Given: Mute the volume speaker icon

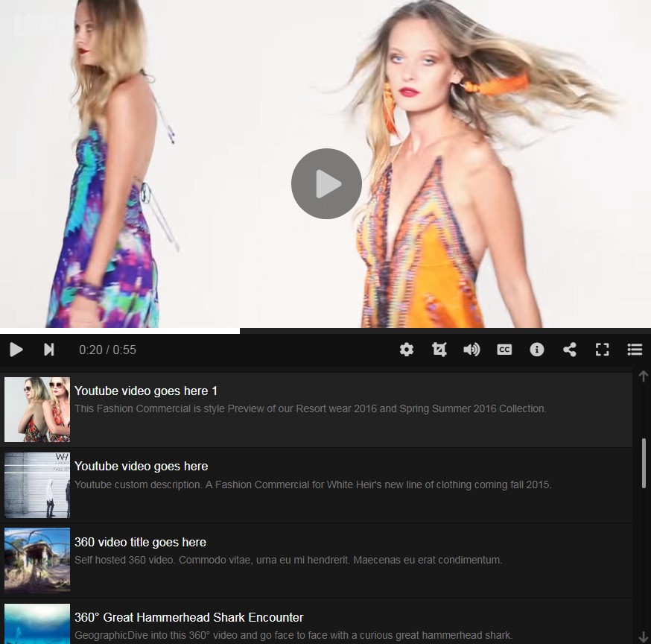Looking at the screenshot, I should pyautogui.click(x=471, y=350).
